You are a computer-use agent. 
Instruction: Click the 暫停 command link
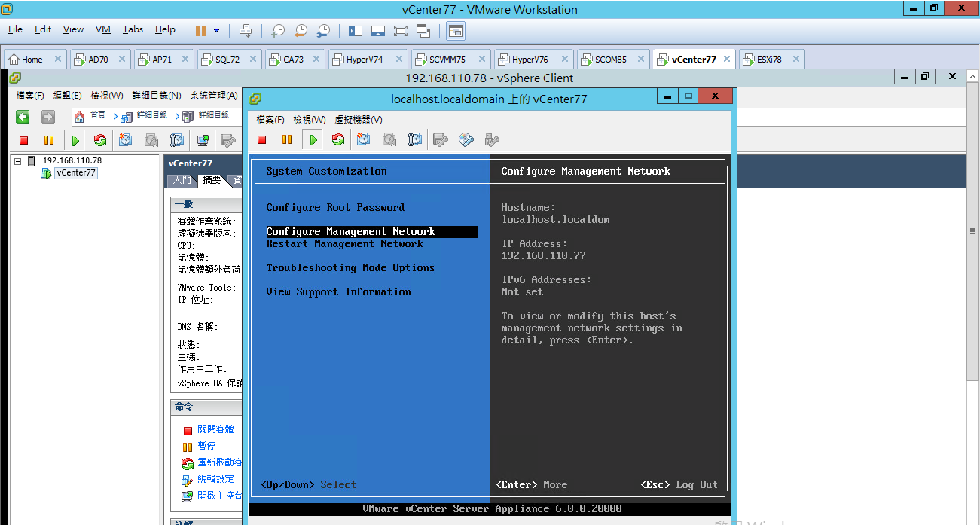point(206,446)
